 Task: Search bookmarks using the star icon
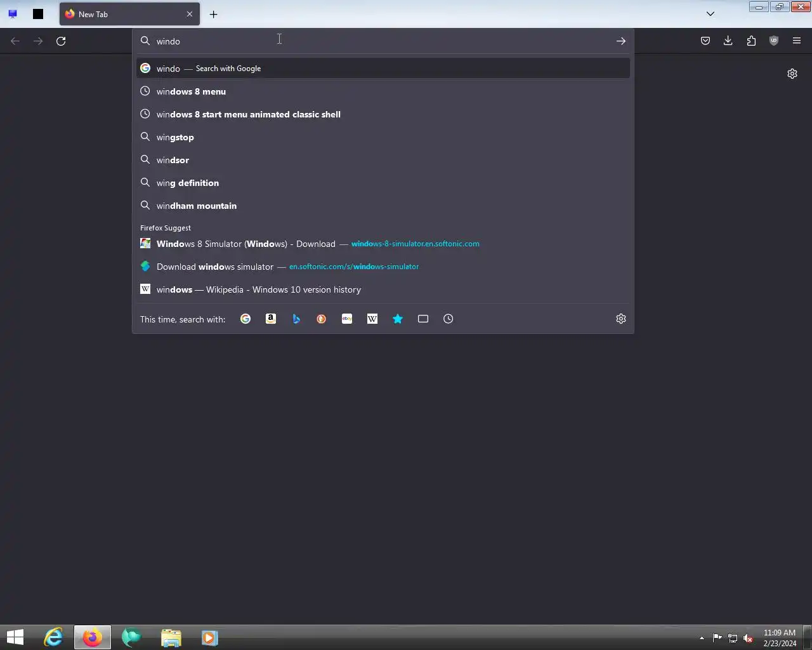(x=398, y=319)
